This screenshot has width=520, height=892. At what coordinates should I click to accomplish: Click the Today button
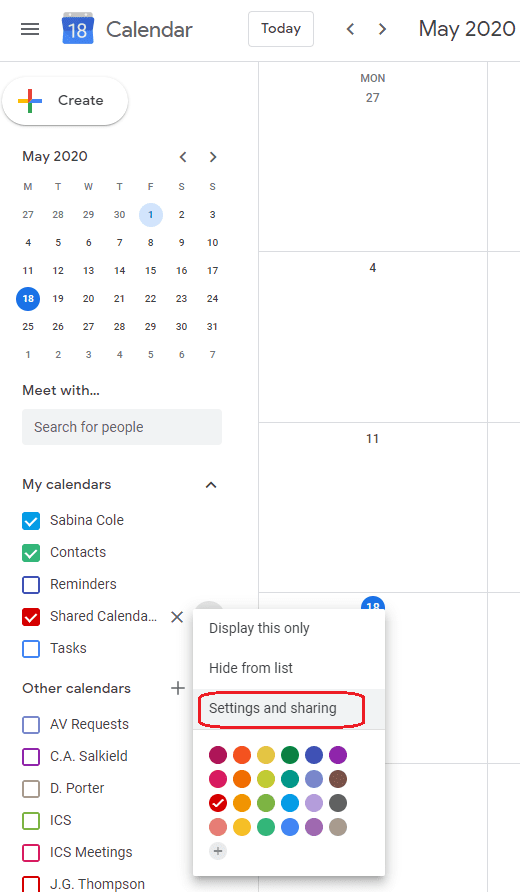281,29
